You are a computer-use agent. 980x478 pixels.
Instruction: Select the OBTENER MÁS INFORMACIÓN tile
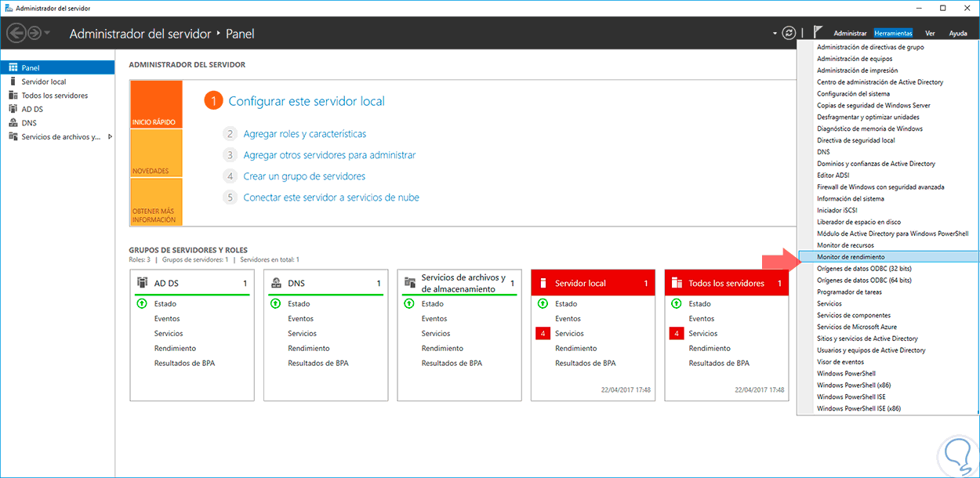pyautogui.click(x=156, y=201)
